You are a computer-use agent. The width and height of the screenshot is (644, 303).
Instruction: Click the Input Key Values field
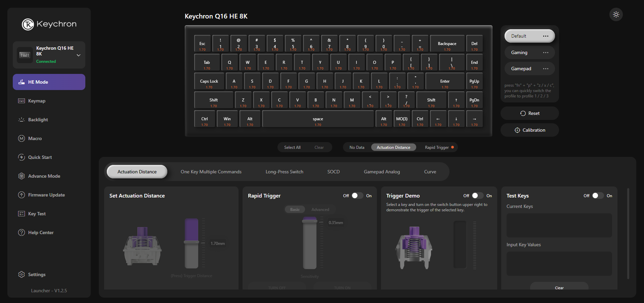point(559,264)
